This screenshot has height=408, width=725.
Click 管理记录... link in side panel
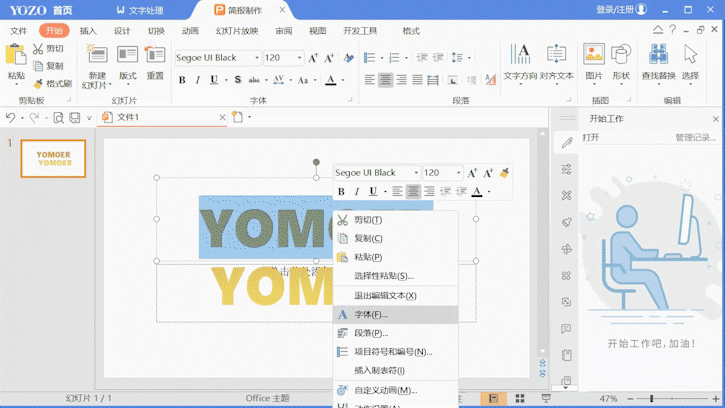point(695,137)
